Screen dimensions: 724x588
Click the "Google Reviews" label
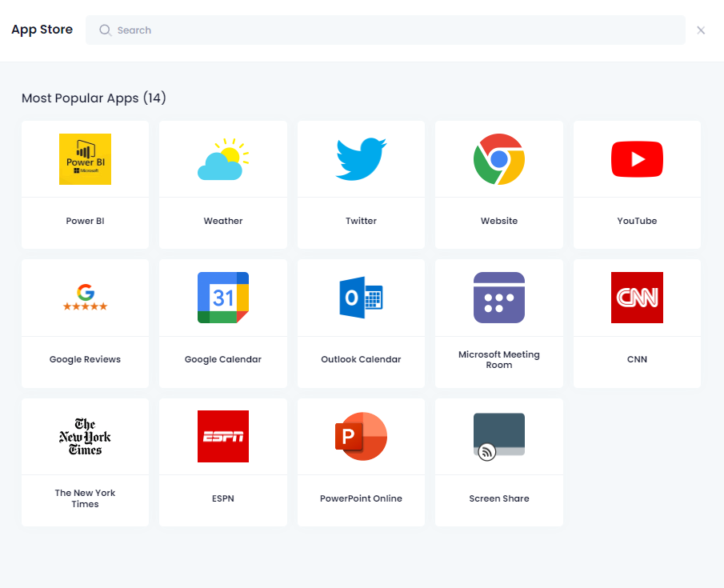pyautogui.click(x=85, y=359)
